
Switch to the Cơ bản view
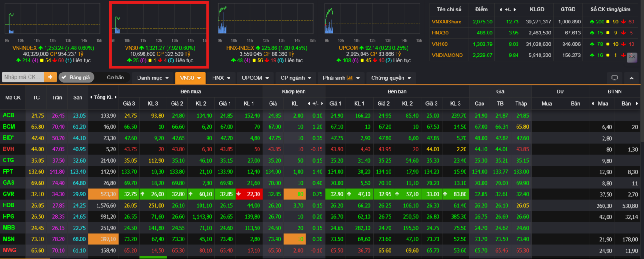tap(115, 77)
